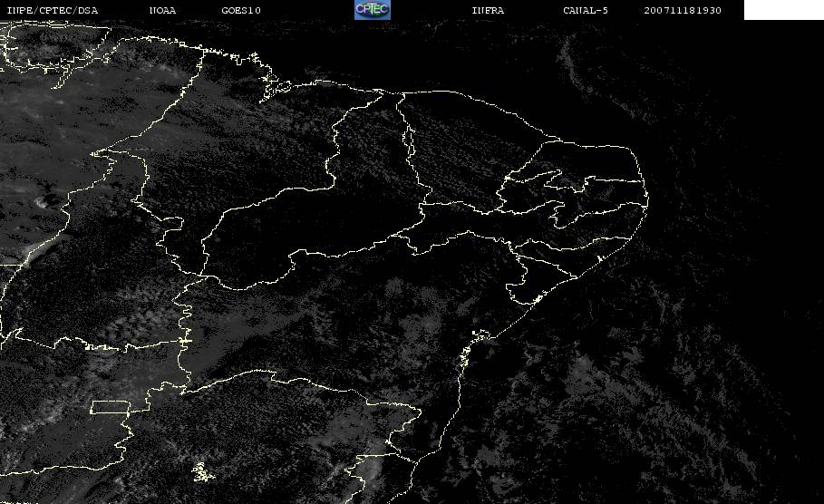Click the INFRA image type label
824x504 pixels.
coord(488,11)
